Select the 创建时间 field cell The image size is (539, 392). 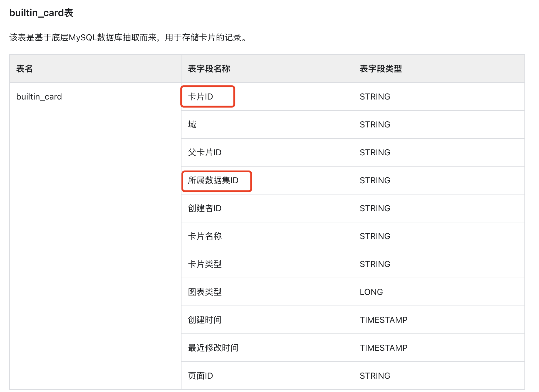click(x=205, y=320)
